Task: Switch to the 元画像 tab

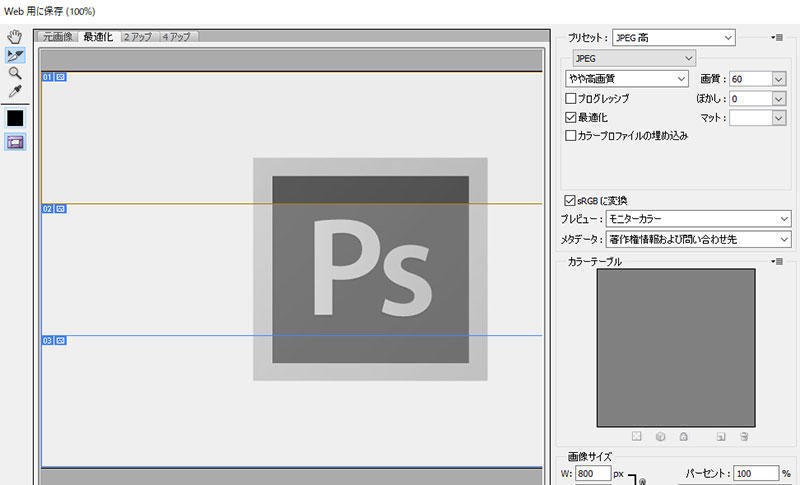Action: click(58, 37)
